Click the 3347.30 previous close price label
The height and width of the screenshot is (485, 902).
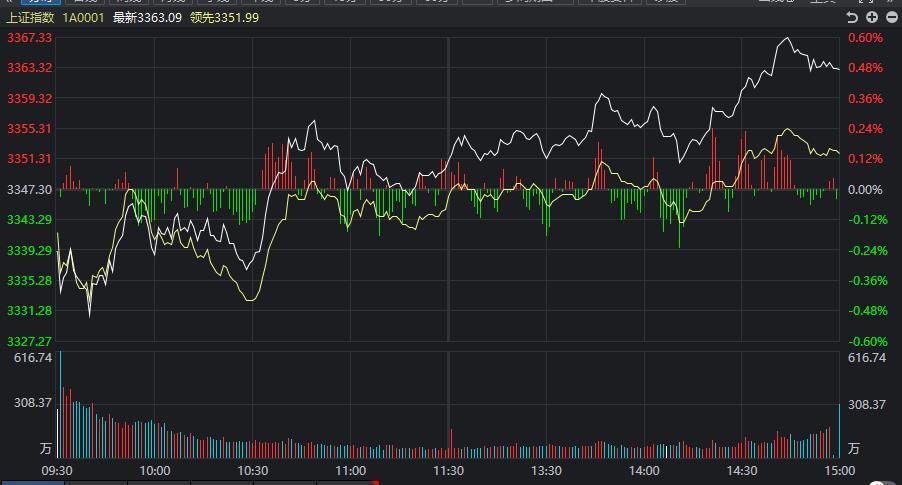29,189
